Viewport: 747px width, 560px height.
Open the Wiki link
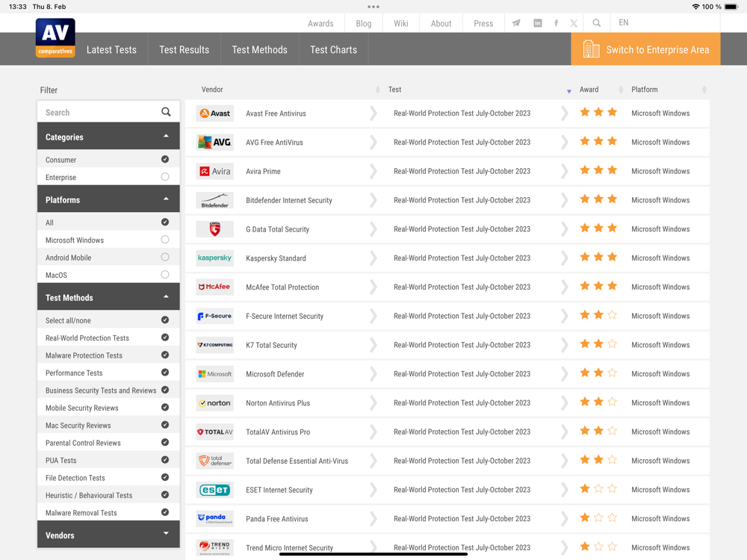[x=401, y=23]
